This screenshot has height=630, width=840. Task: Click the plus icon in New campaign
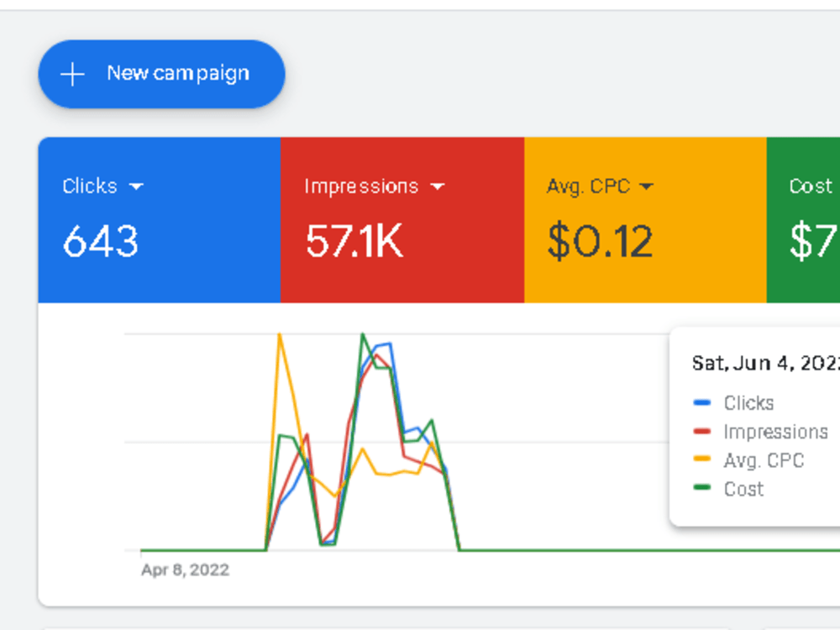pos(72,74)
